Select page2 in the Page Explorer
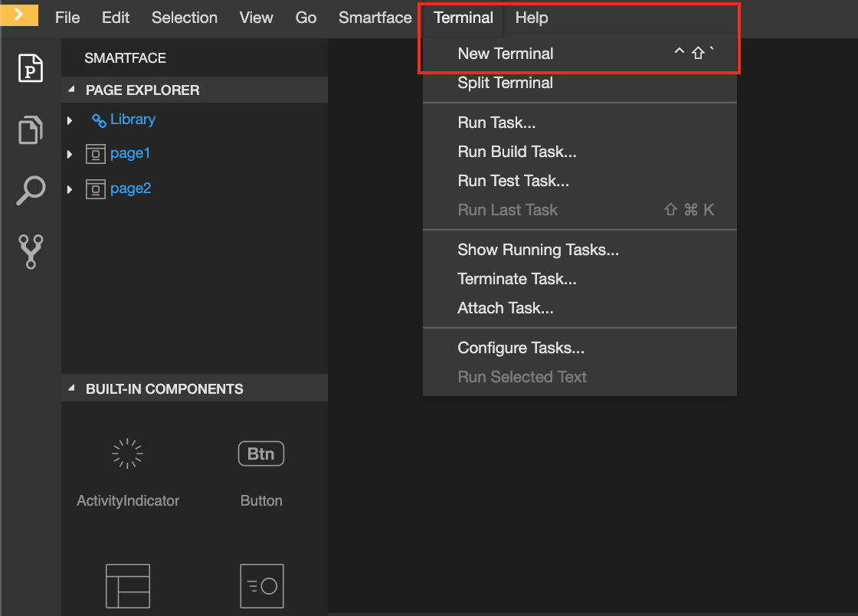The height and width of the screenshot is (616, 858). (x=131, y=188)
